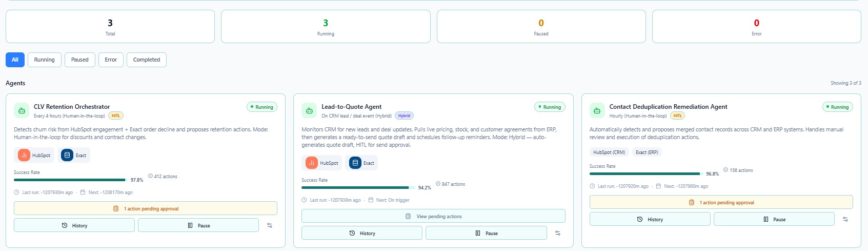The image size is (868, 251).
Task: Click clock icon beside 412 actions
Action: coord(150,176)
